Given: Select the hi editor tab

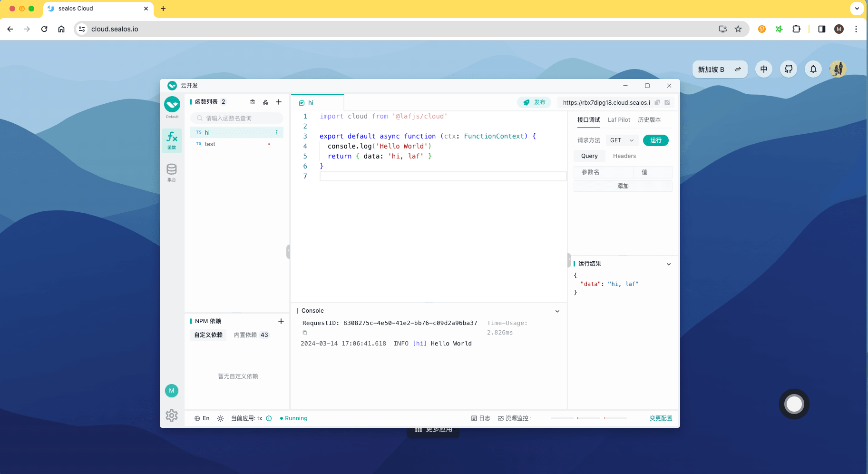Looking at the screenshot, I should [x=317, y=102].
